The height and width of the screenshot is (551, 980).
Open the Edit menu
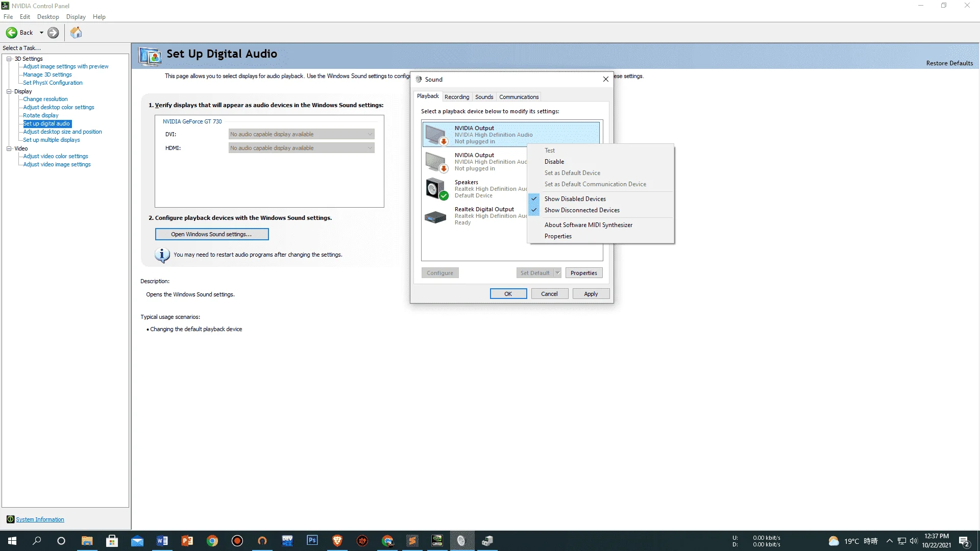[x=25, y=17]
